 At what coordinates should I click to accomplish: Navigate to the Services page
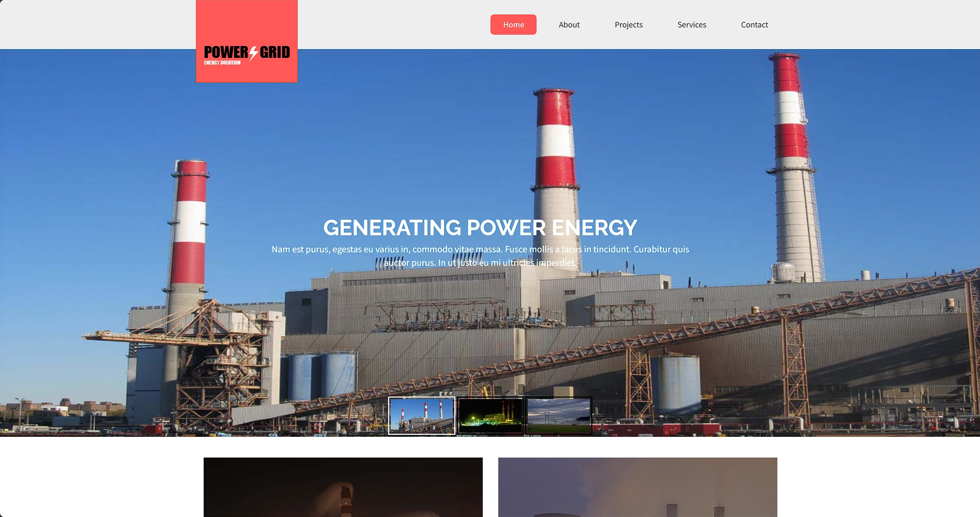tap(692, 25)
